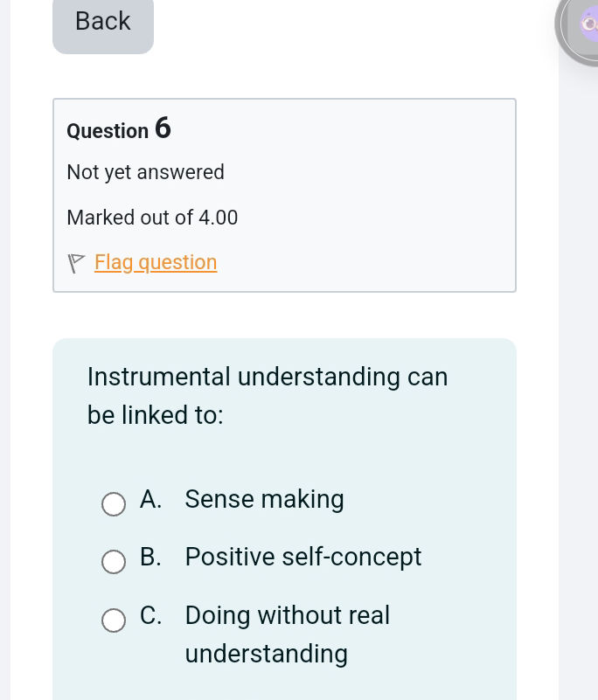This screenshot has height=700, width=598.
Task: Open the Flag question link
Action: tap(156, 262)
